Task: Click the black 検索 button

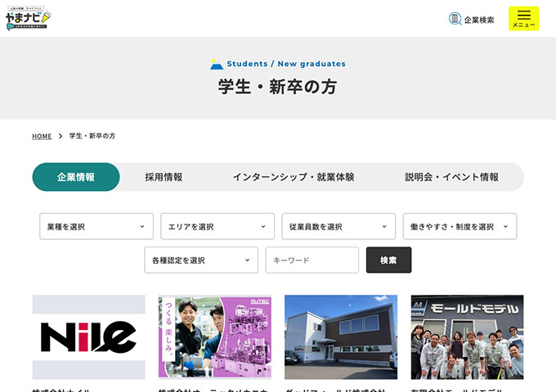Action: click(x=388, y=260)
